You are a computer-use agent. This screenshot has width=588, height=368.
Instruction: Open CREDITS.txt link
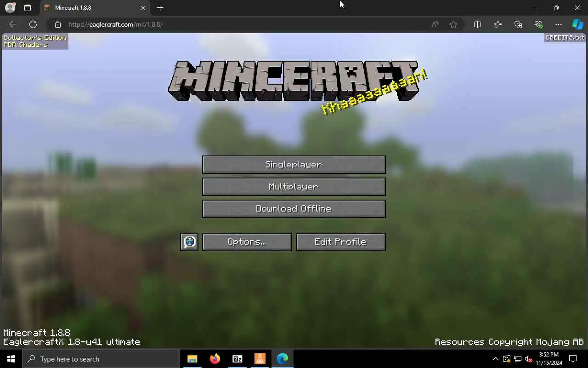pos(565,38)
